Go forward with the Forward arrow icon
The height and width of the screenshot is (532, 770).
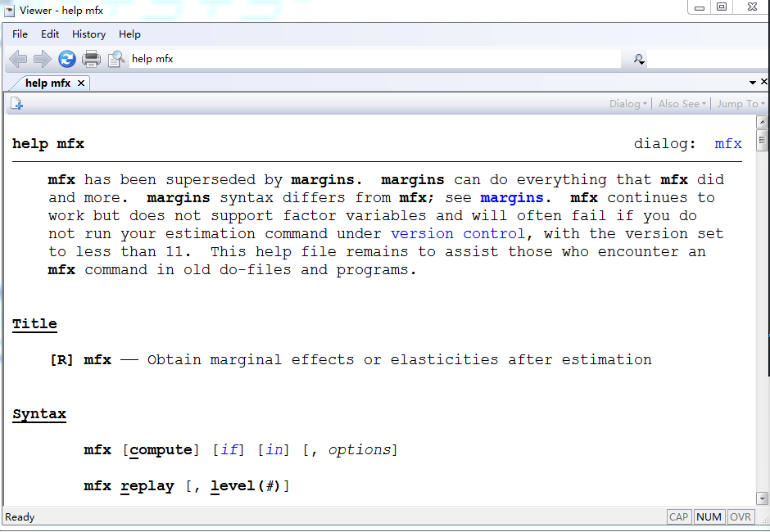tap(43, 59)
